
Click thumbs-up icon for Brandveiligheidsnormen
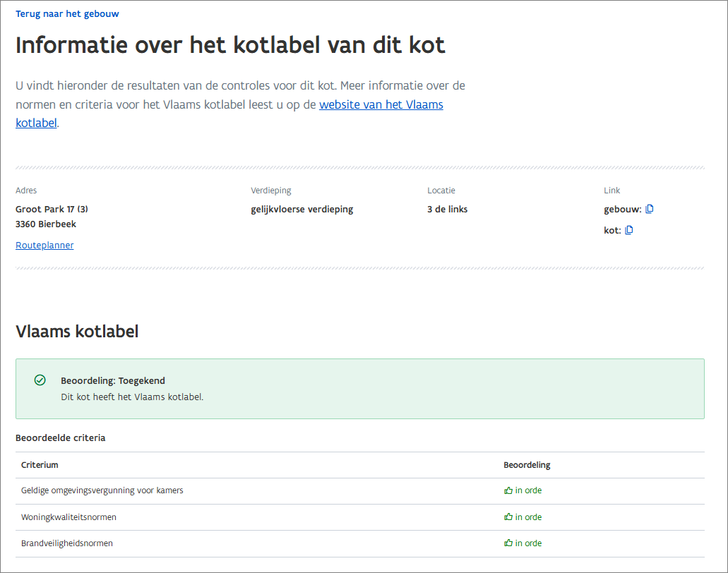(x=508, y=543)
